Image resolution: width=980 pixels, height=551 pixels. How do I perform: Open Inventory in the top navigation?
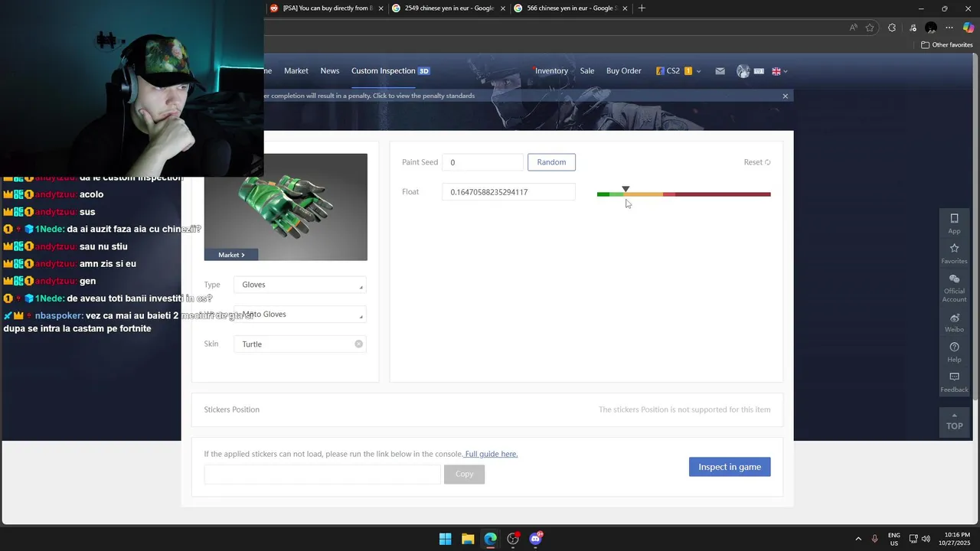tap(551, 71)
